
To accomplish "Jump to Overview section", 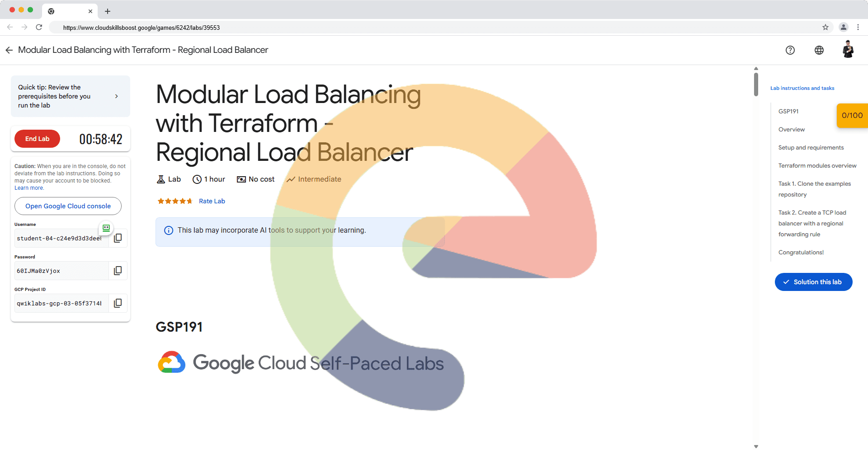I will [x=792, y=129].
